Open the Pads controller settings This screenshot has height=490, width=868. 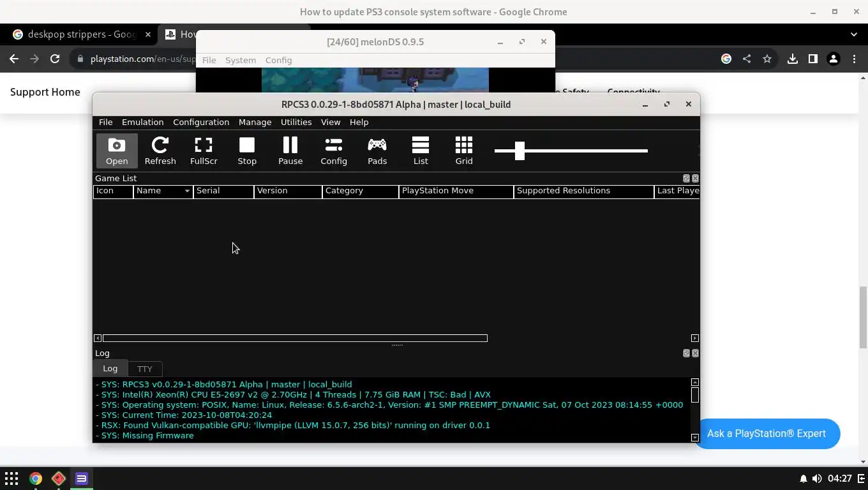click(377, 151)
